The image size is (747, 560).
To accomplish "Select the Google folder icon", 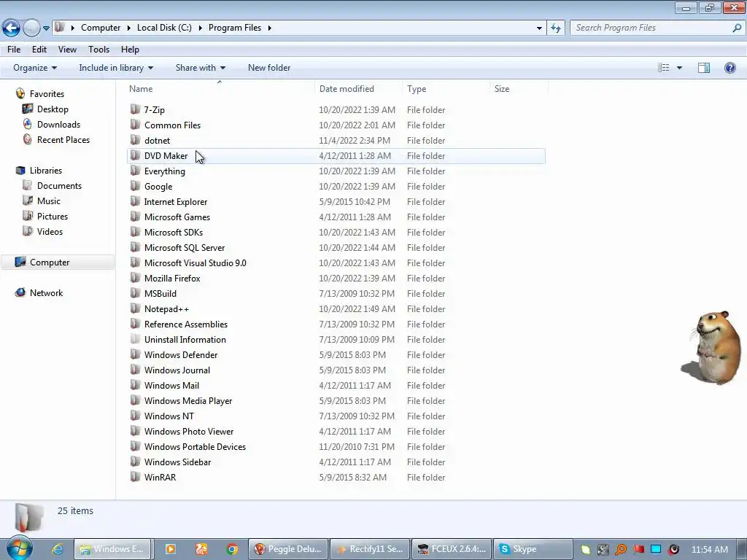I will point(135,186).
